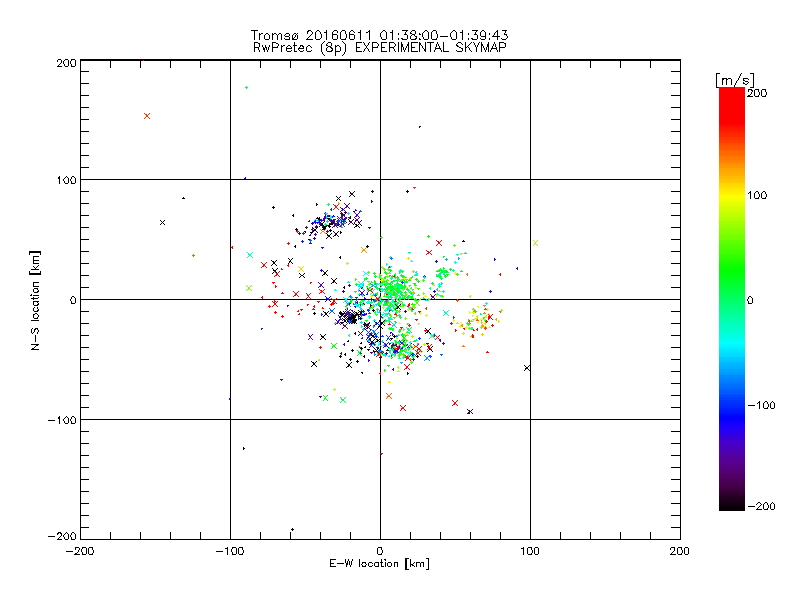Click the colorbar '-100' label
Viewport: 800px width, 600px height.
point(761,405)
